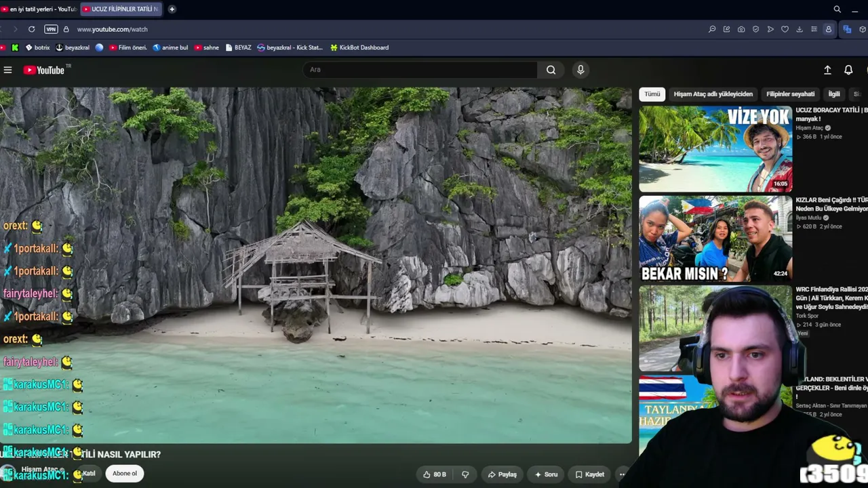Image resolution: width=868 pixels, height=488 pixels.
Task: Like the video showing 80 B
Action: [x=434, y=474]
